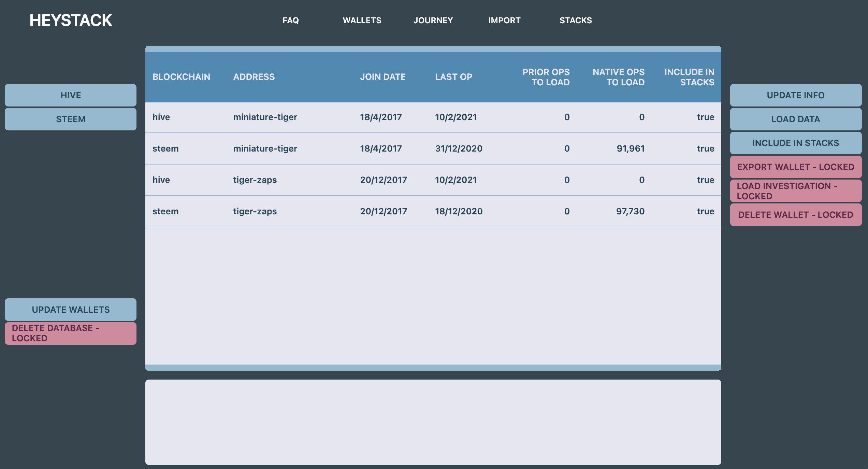Click Load Investigation - Locked button

795,191
